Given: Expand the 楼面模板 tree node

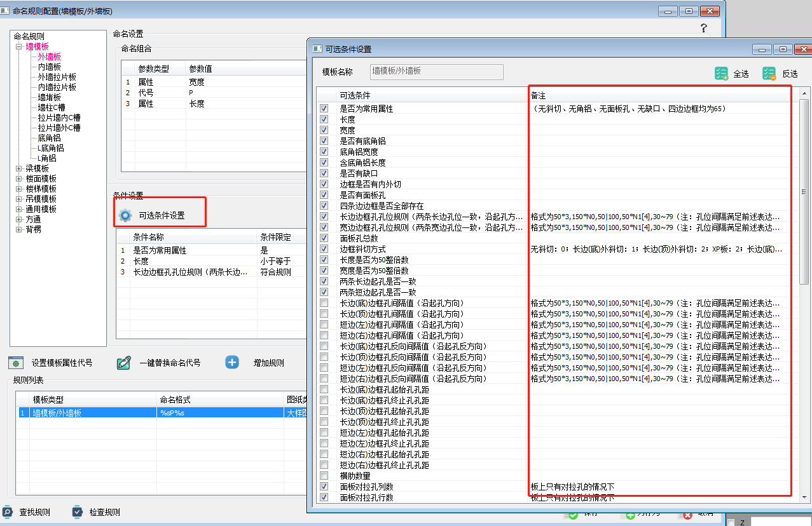Looking at the screenshot, I should click(19, 179).
